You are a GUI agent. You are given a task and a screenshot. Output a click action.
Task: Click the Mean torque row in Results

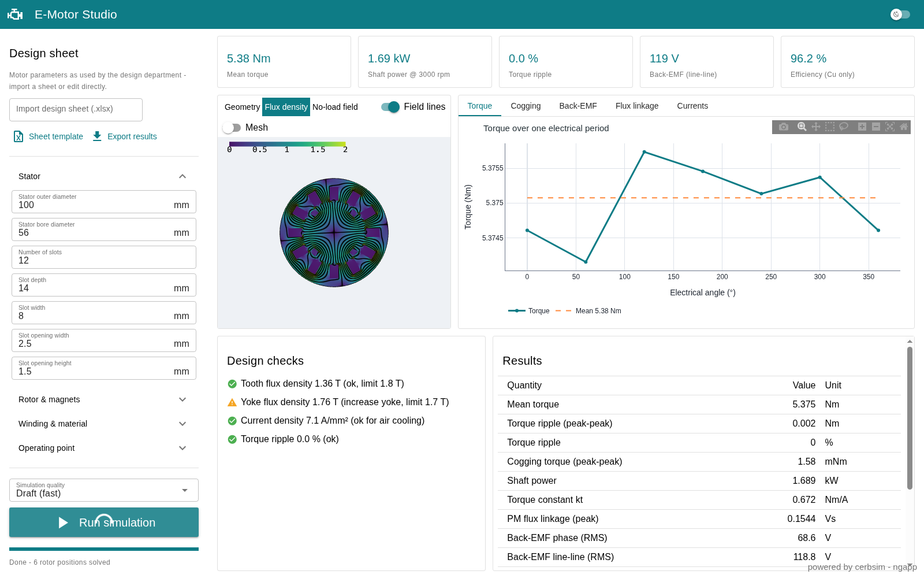click(x=699, y=405)
